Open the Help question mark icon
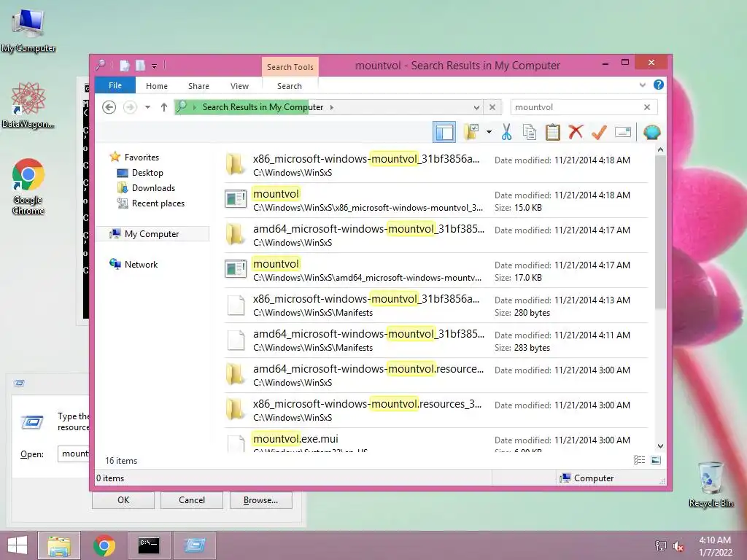747x560 pixels. coord(659,85)
